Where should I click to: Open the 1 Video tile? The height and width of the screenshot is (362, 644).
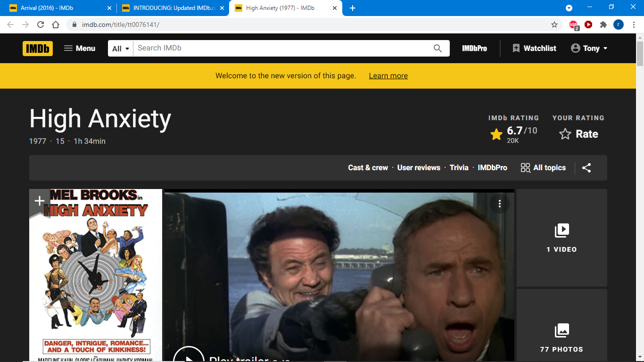point(561,238)
